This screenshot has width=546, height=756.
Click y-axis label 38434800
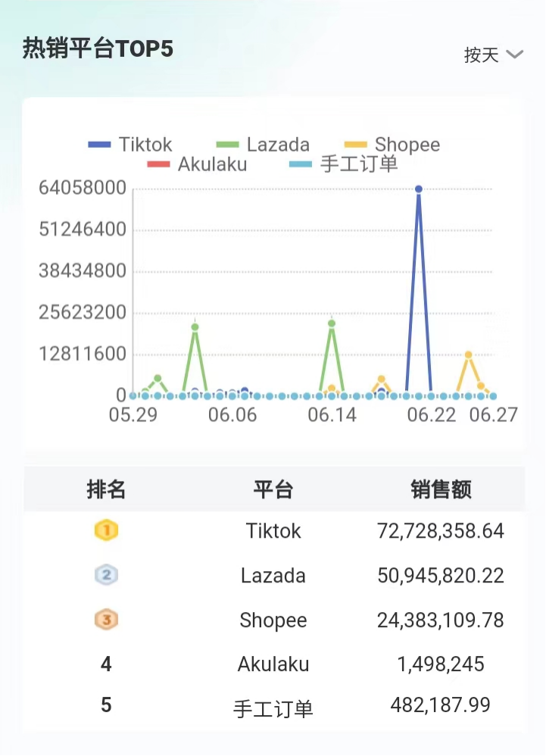pos(83,270)
